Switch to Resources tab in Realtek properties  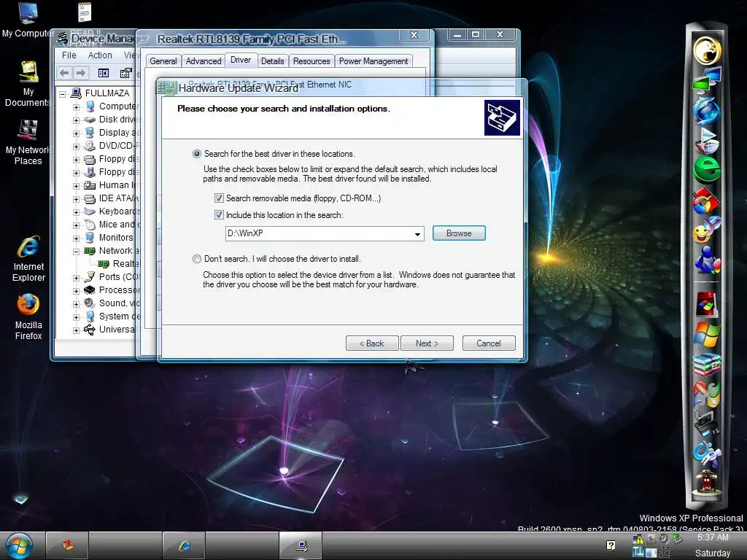[311, 61]
